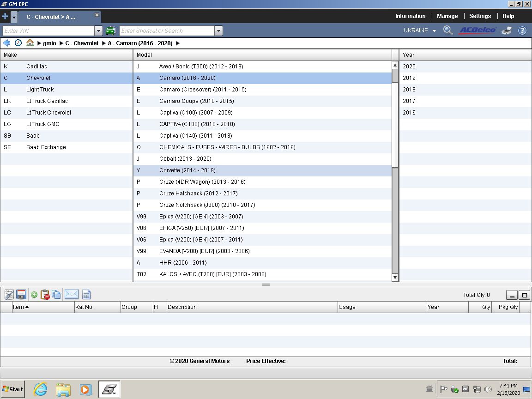532x399 pixels.
Task: Click the green add item icon
Action: [x=34, y=295]
